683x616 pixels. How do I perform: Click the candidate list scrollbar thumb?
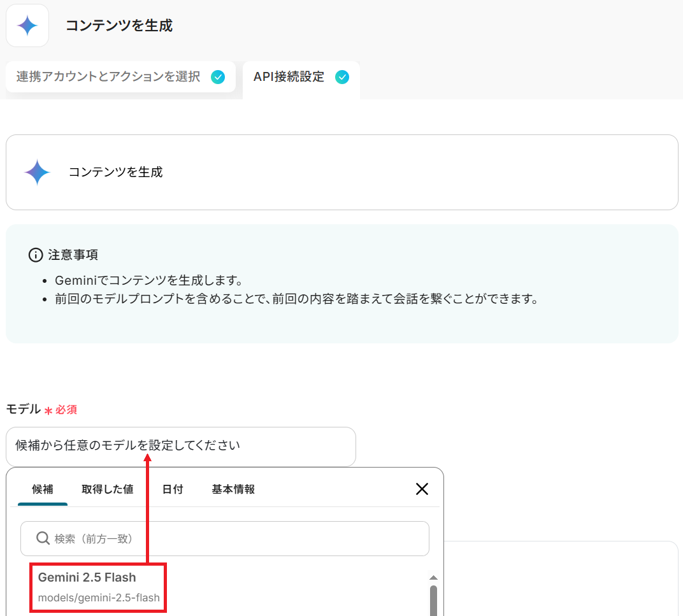coord(433,600)
